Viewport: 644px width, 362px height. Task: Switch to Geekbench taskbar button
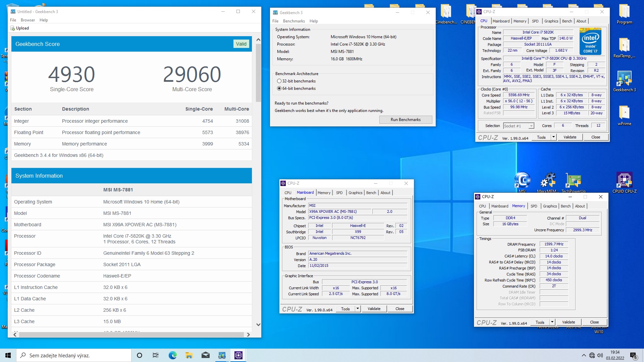tap(222, 355)
